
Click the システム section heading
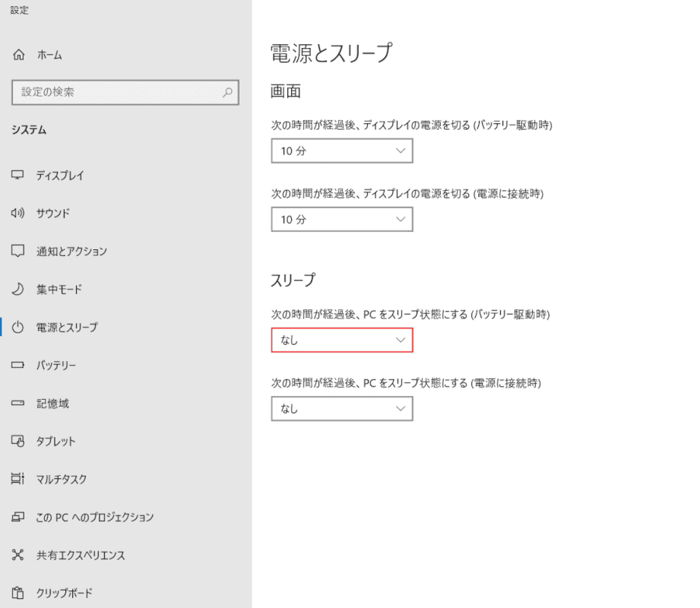[29, 130]
